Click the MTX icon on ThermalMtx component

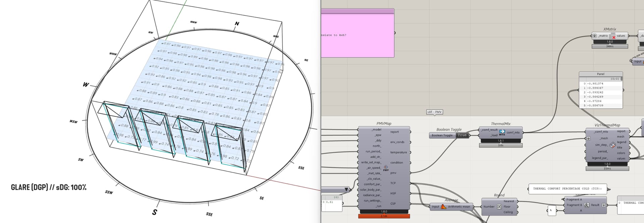click(x=502, y=132)
